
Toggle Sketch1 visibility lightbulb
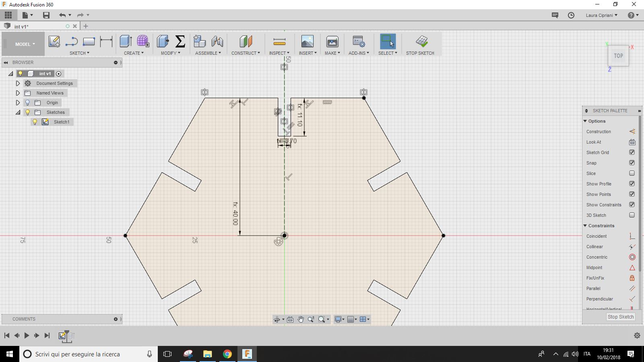pyautogui.click(x=35, y=122)
